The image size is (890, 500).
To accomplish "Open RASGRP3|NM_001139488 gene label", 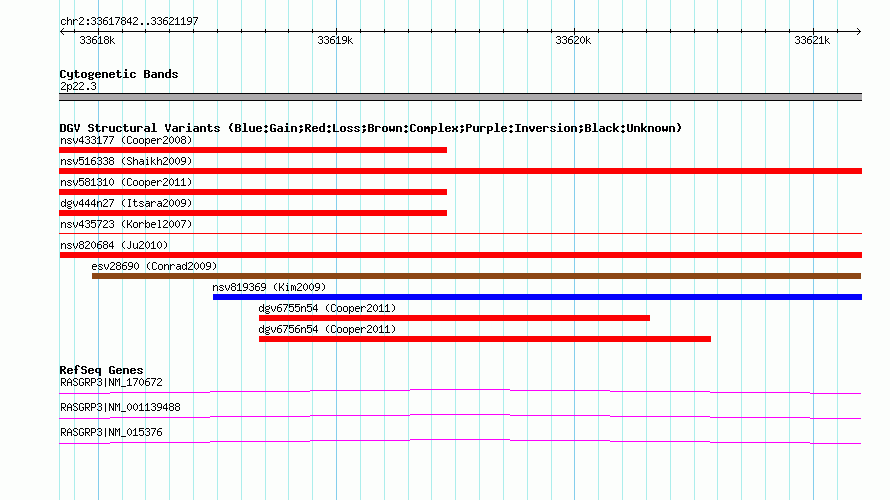I will point(120,407).
